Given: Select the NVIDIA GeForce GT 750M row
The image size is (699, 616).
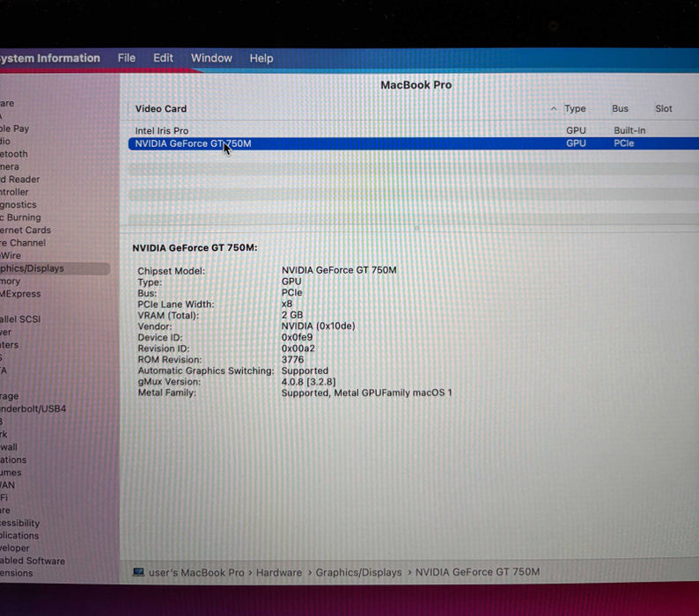Looking at the screenshot, I should pos(413,143).
